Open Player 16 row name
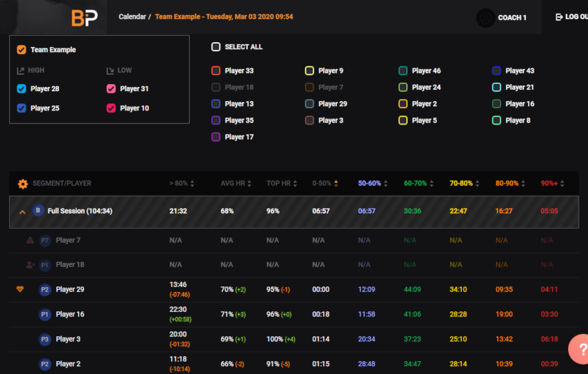The width and height of the screenshot is (588, 374). click(70, 314)
